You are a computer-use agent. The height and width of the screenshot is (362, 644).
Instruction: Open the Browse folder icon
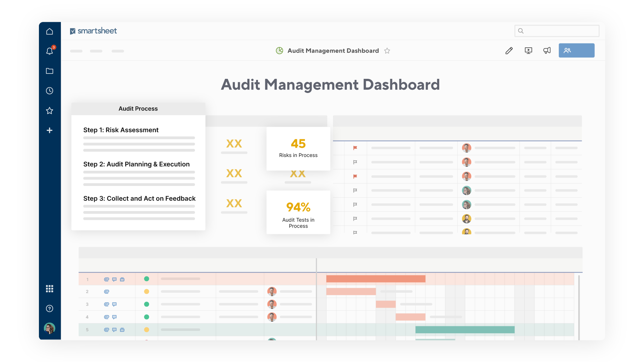click(50, 71)
